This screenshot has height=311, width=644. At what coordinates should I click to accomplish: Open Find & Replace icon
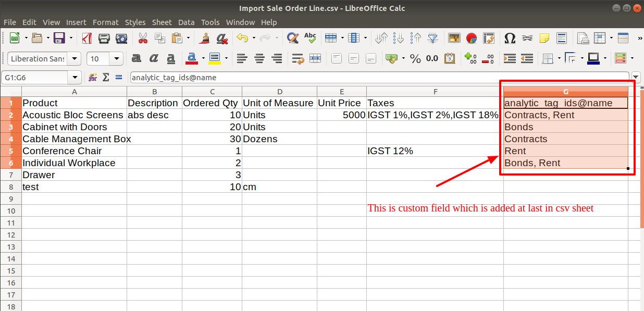tap(293, 38)
